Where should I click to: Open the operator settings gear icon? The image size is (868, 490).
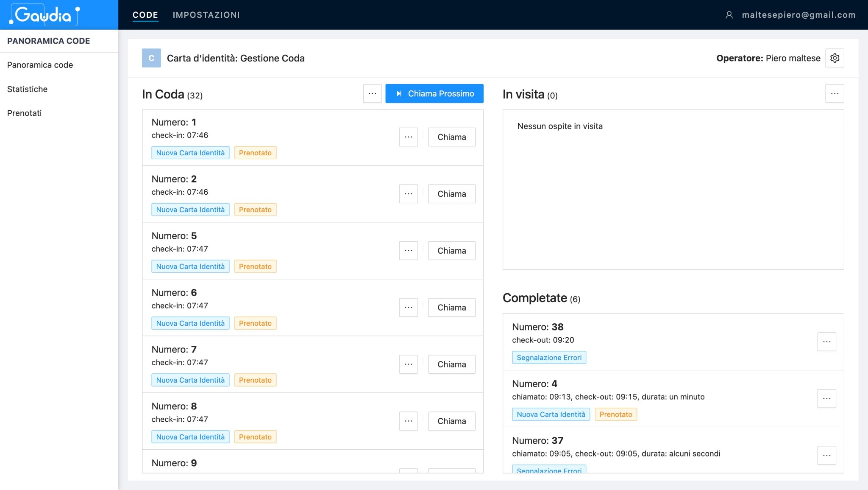[x=835, y=58]
